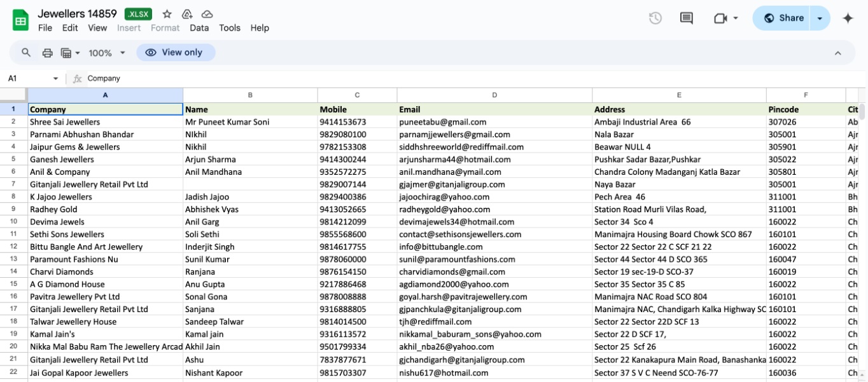Click the View only button
Image resolution: width=868 pixels, height=382 pixels.
[176, 53]
